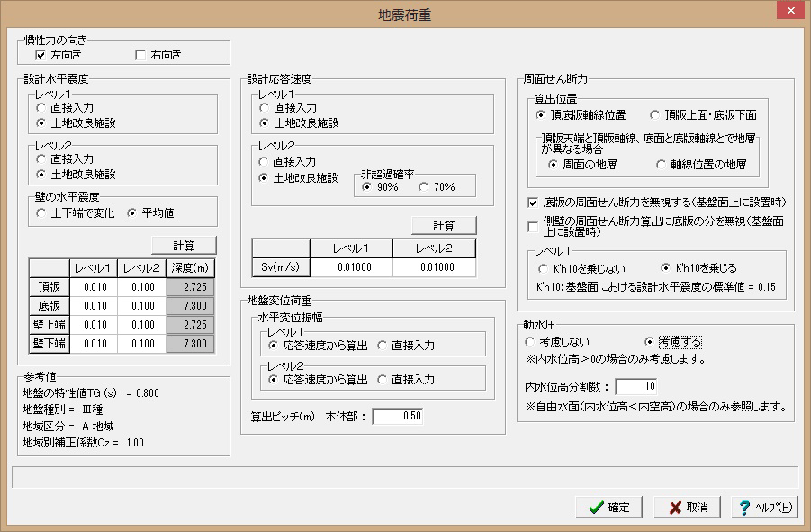The height and width of the screenshot is (532, 811).
Task: Close the 地震荷重 dialog window
Action: click(791, 10)
